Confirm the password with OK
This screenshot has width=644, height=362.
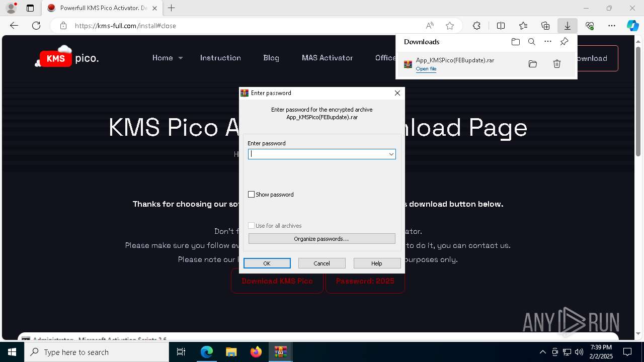(267, 263)
